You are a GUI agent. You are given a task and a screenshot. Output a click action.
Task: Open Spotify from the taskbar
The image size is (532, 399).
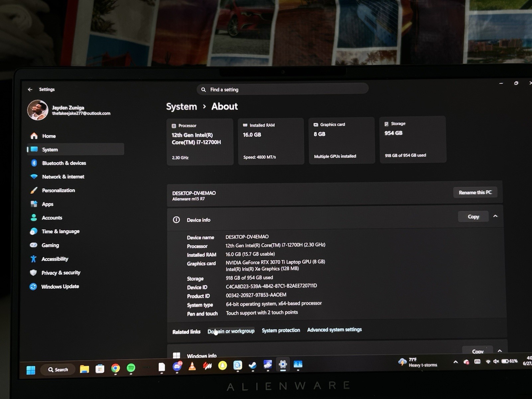(x=131, y=368)
